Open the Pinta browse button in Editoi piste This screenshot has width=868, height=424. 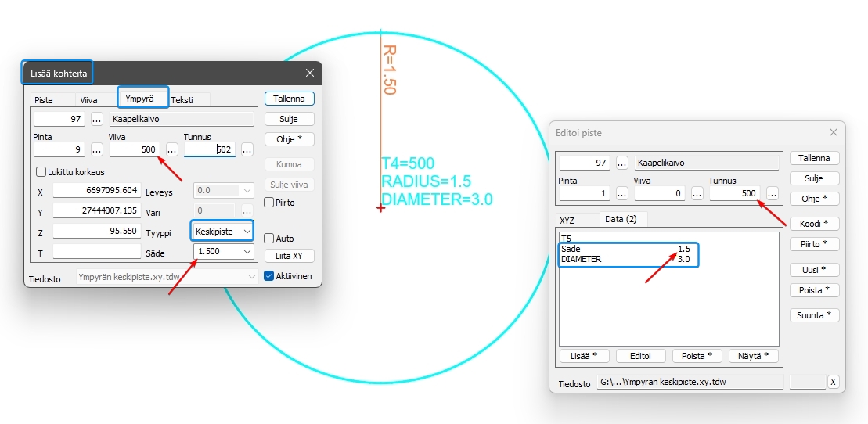coord(623,193)
